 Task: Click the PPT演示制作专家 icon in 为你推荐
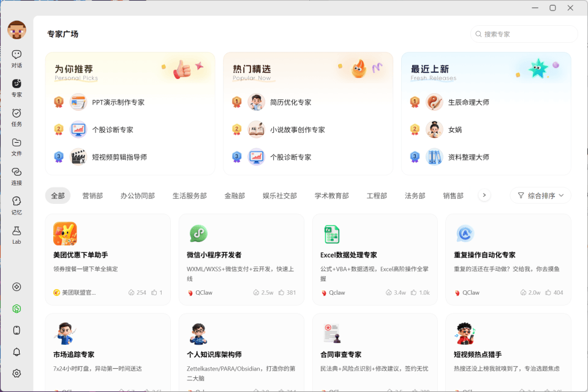[78, 102]
